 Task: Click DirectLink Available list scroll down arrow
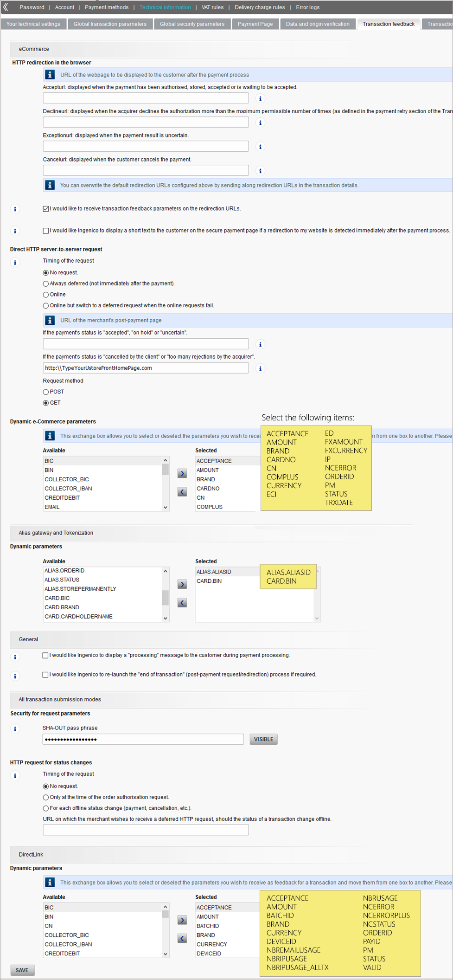pos(165,954)
